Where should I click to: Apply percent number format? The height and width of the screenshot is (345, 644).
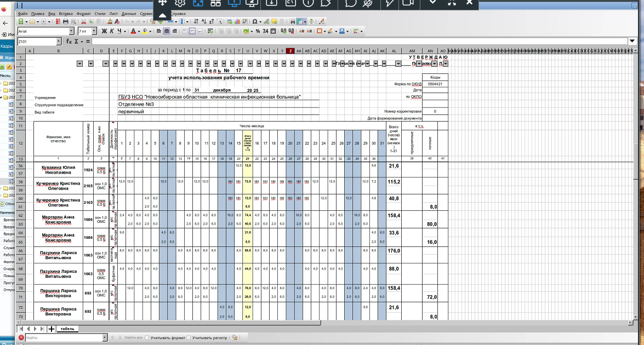tap(258, 31)
